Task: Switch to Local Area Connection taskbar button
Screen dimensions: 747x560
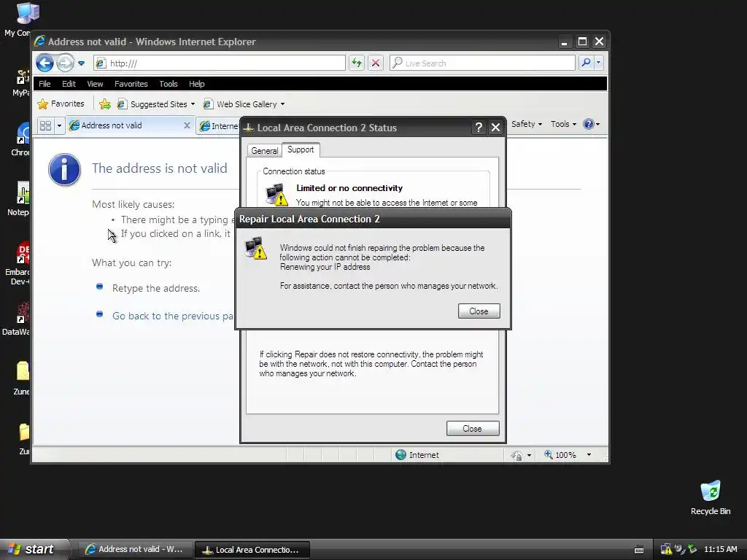Action: 252,549
